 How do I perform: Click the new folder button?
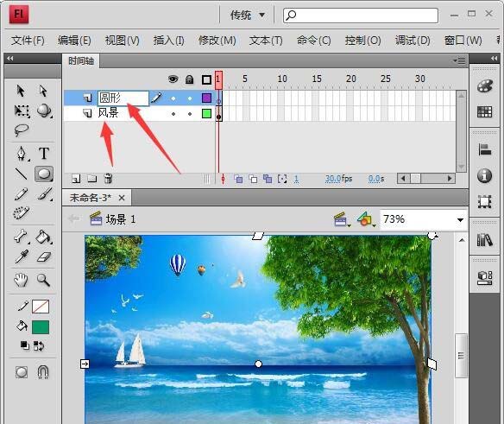coord(92,178)
